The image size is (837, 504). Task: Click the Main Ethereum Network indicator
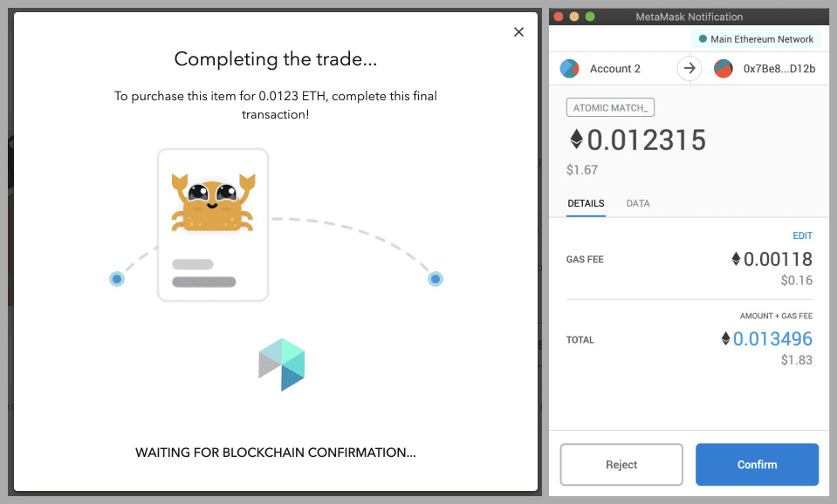pos(756,39)
